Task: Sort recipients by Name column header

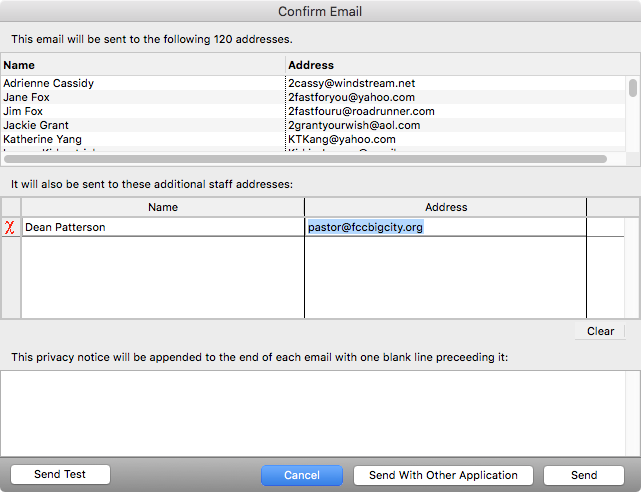Action: click(143, 65)
